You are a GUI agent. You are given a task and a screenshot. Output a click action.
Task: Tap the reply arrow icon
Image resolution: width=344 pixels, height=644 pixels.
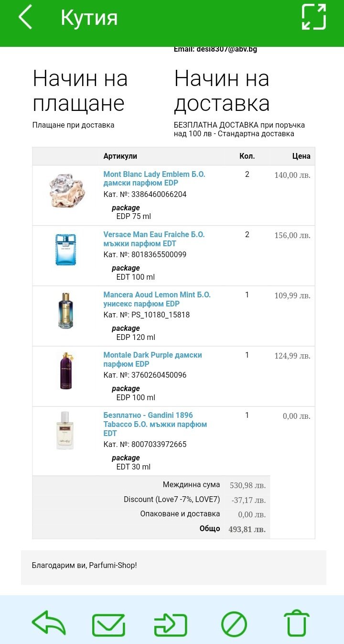point(48,623)
